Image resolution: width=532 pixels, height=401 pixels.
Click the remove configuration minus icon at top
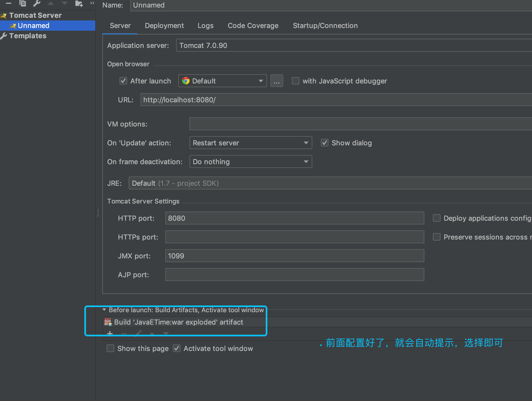tap(9, 3)
